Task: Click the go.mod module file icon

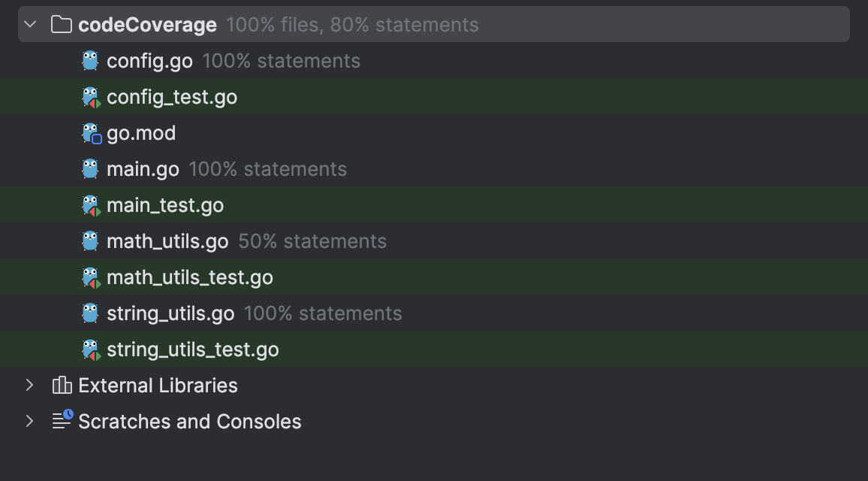Action: point(89,132)
